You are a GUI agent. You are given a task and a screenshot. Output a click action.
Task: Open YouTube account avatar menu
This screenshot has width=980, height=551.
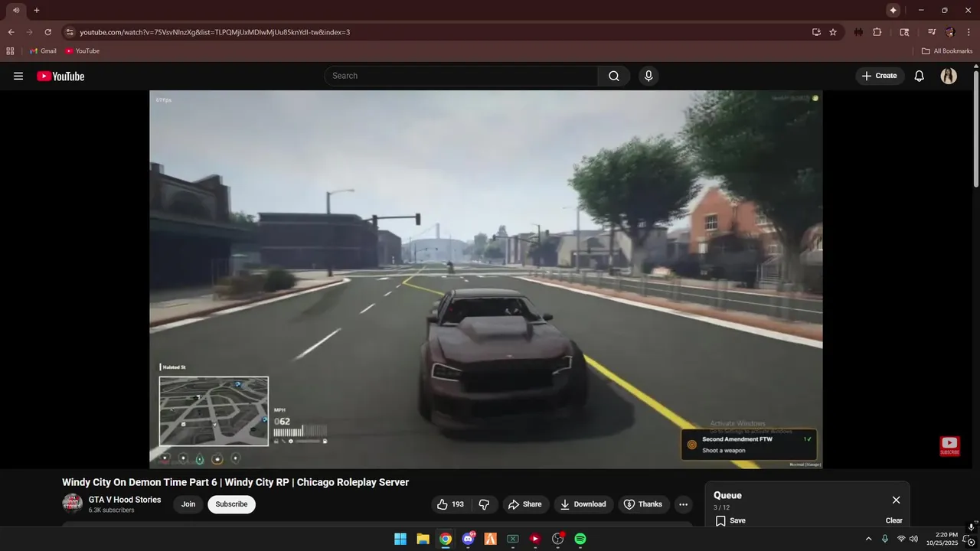click(x=949, y=76)
